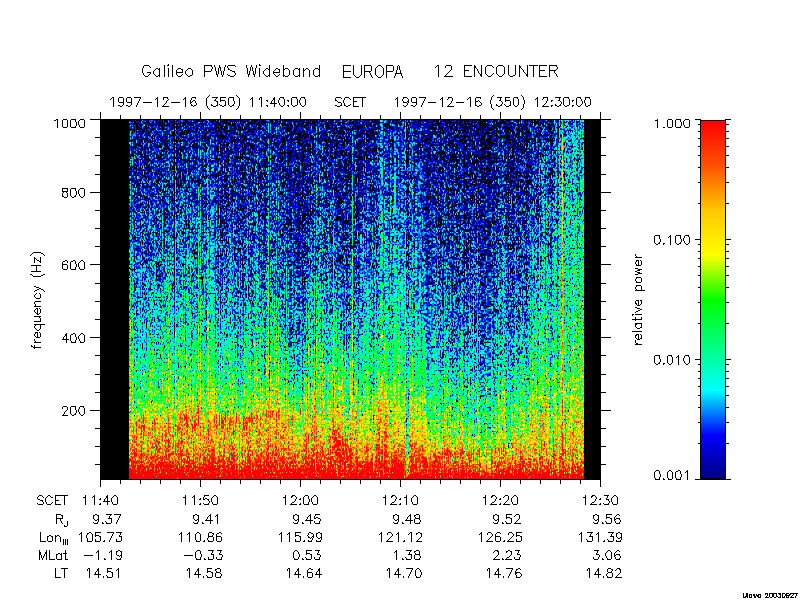The image size is (800, 600).
Task: Click the 'relative power' color bar title
Action: (x=638, y=300)
